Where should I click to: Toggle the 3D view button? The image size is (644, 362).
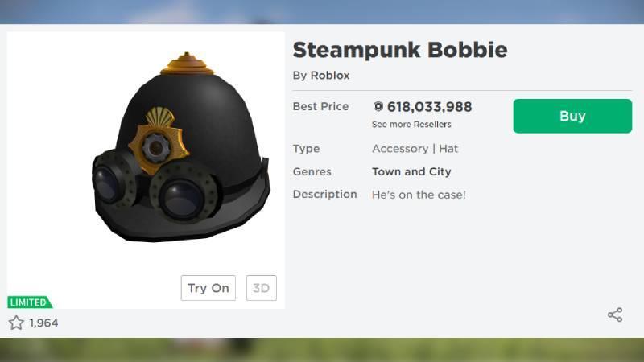tap(261, 288)
